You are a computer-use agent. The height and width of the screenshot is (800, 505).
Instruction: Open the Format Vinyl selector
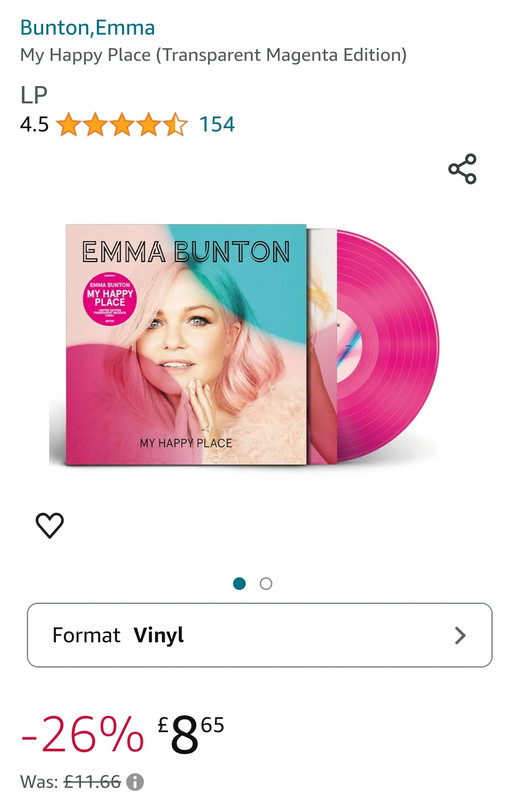pos(260,635)
